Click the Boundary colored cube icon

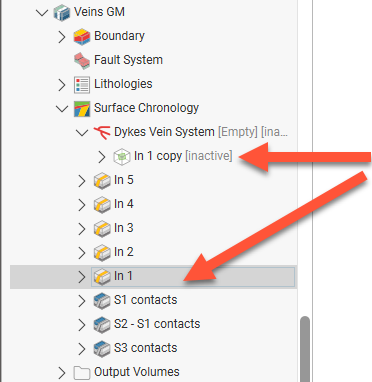pos(82,37)
